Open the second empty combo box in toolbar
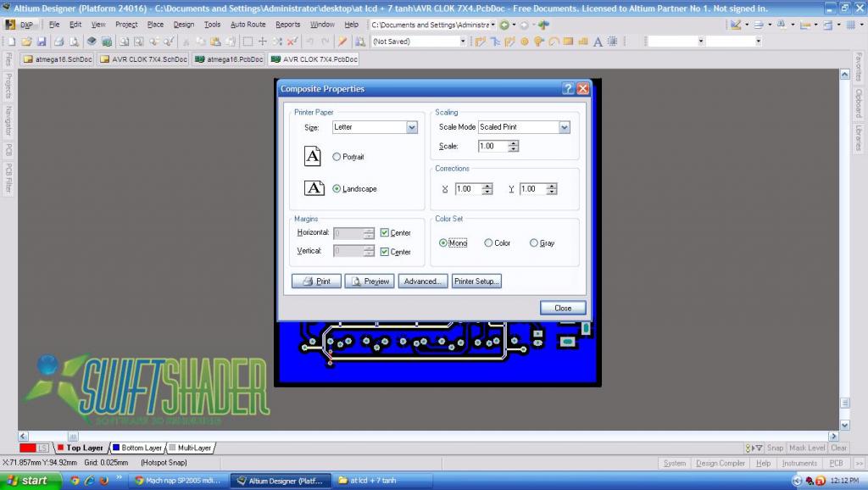Viewport: 868px width, 490px height. (759, 42)
